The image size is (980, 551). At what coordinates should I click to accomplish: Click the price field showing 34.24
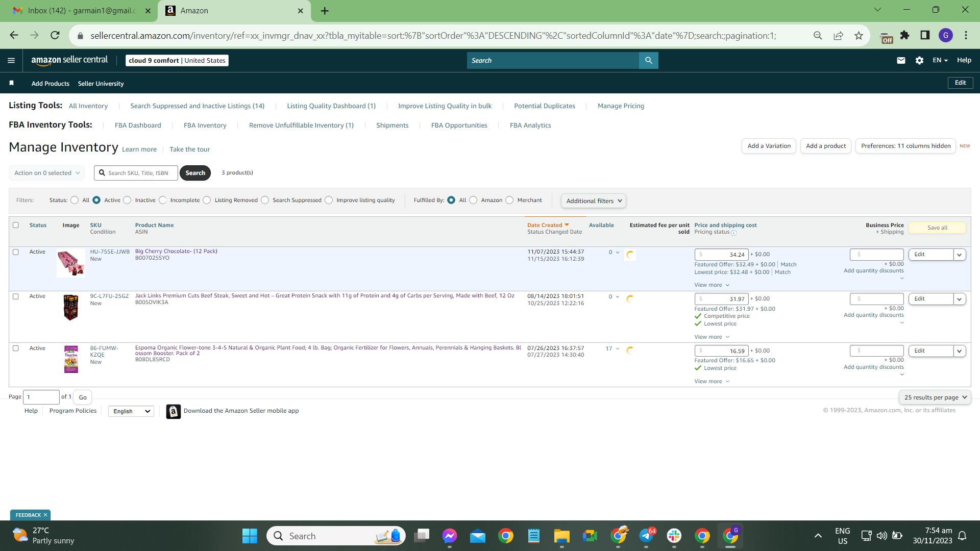(x=721, y=255)
